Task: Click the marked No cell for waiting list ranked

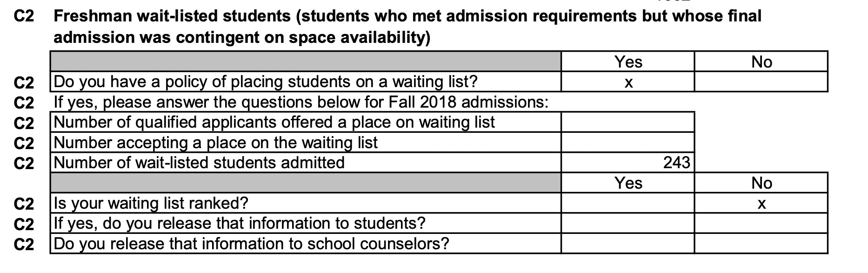Action: 761,203
